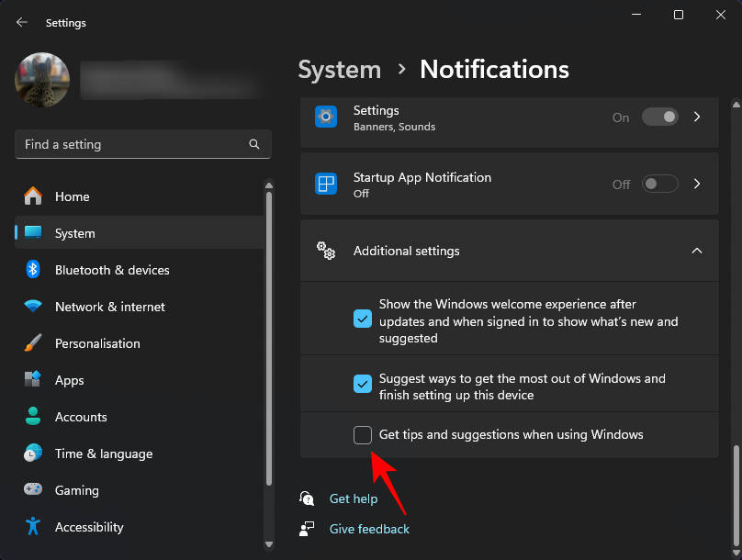The width and height of the screenshot is (742, 560).
Task: Turn on Startup App Notification toggle
Action: coord(659,184)
